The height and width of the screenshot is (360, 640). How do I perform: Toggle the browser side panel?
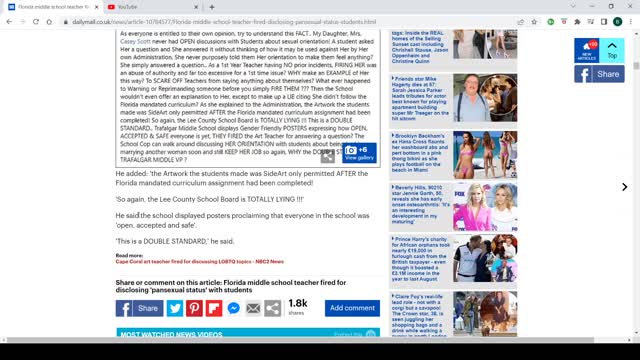pyautogui.click(x=604, y=22)
